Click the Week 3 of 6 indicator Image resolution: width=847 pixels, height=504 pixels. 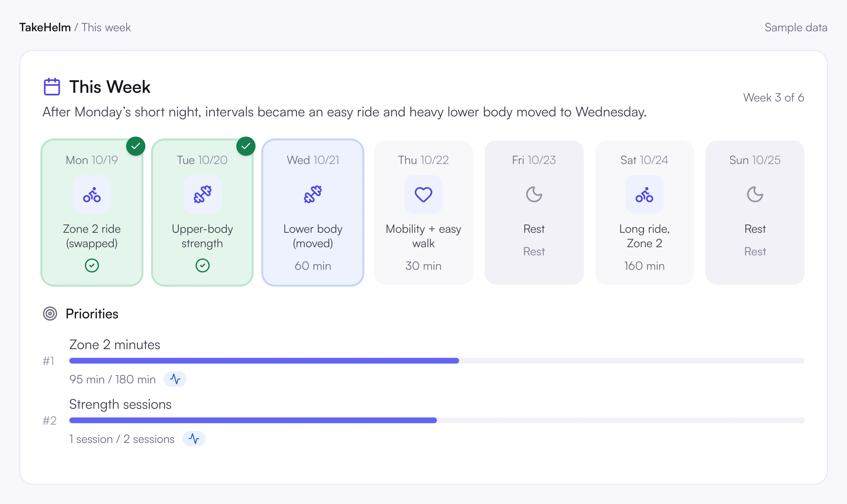click(774, 98)
